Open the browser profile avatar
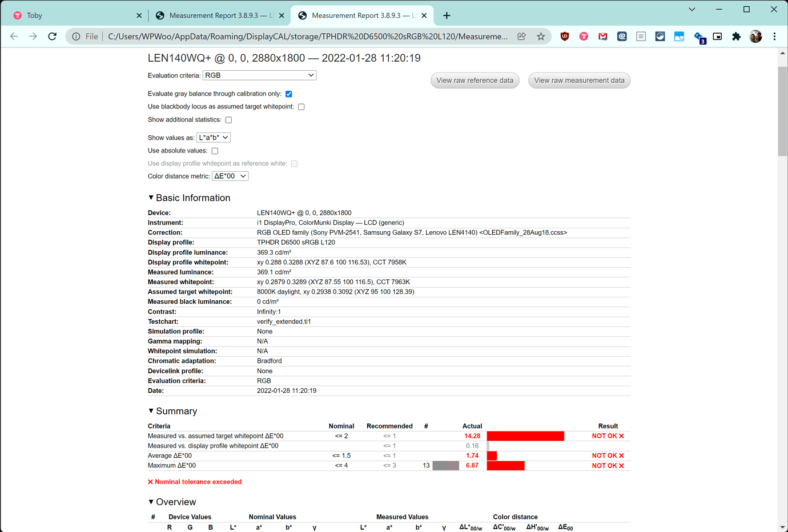The image size is (788, 532). point(755,36)
